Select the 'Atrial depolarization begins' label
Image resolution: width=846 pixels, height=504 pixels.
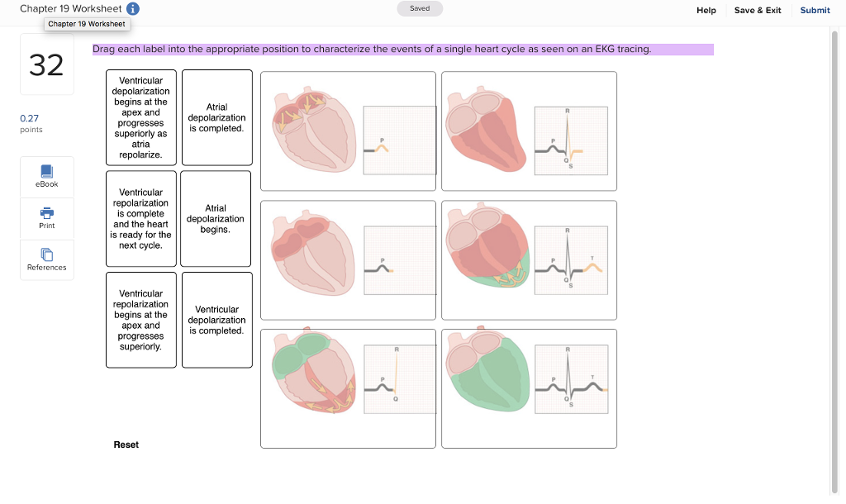coord(216,218)
